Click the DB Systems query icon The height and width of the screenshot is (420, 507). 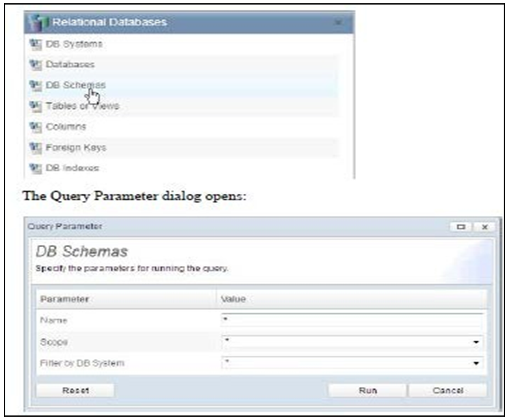(34, 44)
